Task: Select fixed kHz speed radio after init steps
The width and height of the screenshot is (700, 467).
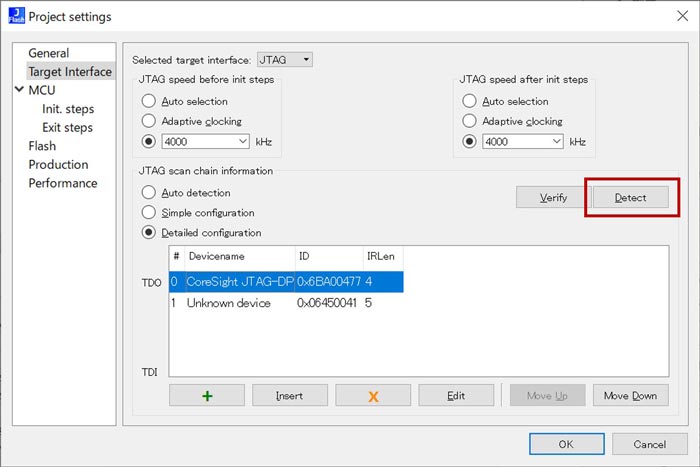Action: (469, 142)
